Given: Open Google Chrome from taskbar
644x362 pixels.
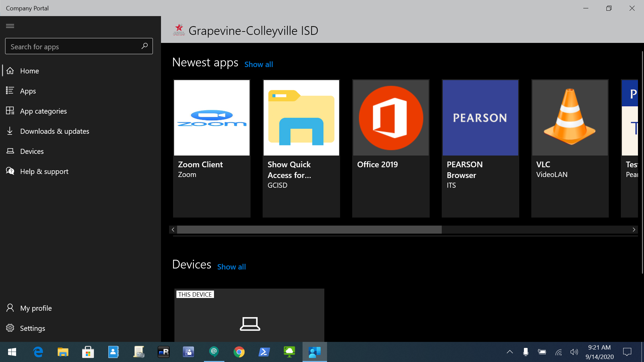Looking at the screenshot, I should pyautogui.click(x=239, y=352).
